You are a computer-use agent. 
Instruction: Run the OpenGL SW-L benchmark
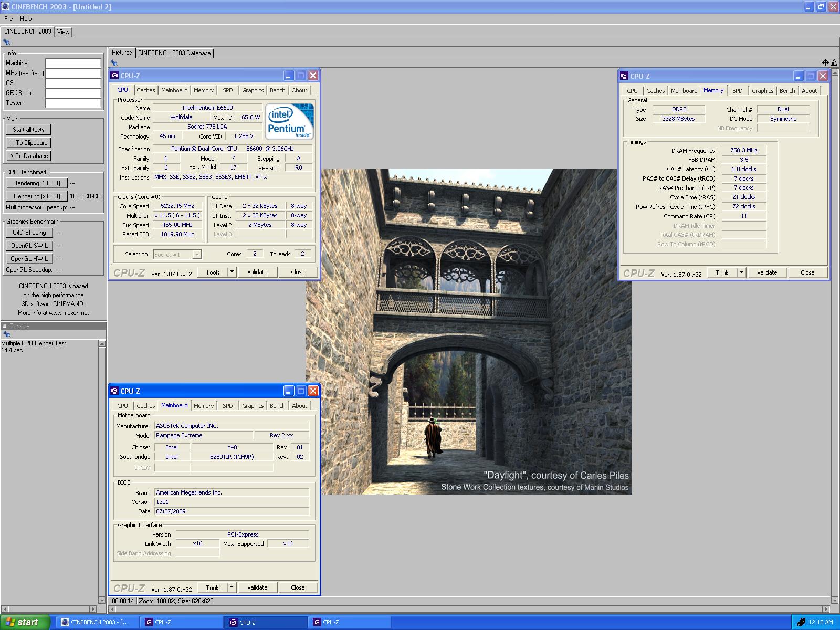point(29,246)
